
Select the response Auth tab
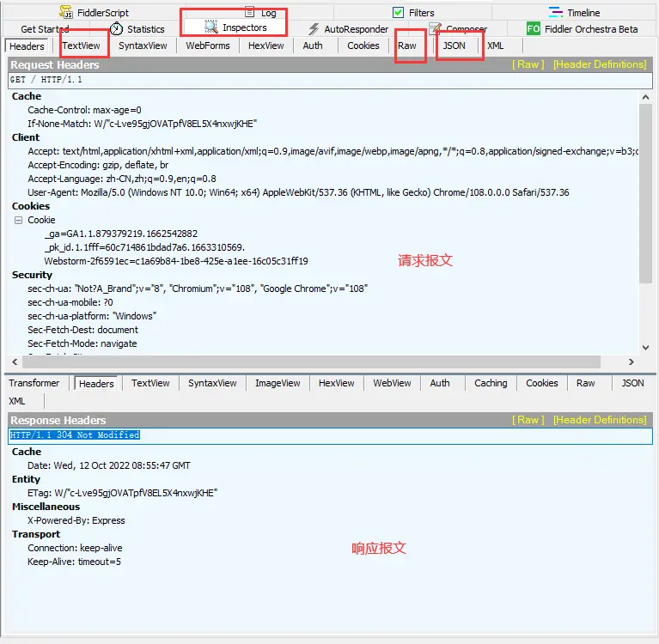pyautogui.click(x=440, y=383)
